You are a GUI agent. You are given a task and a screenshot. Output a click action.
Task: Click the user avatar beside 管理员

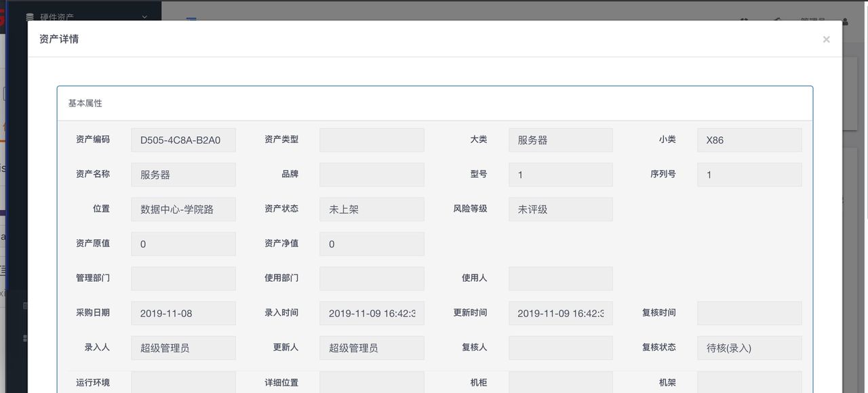tap(844, 22)
